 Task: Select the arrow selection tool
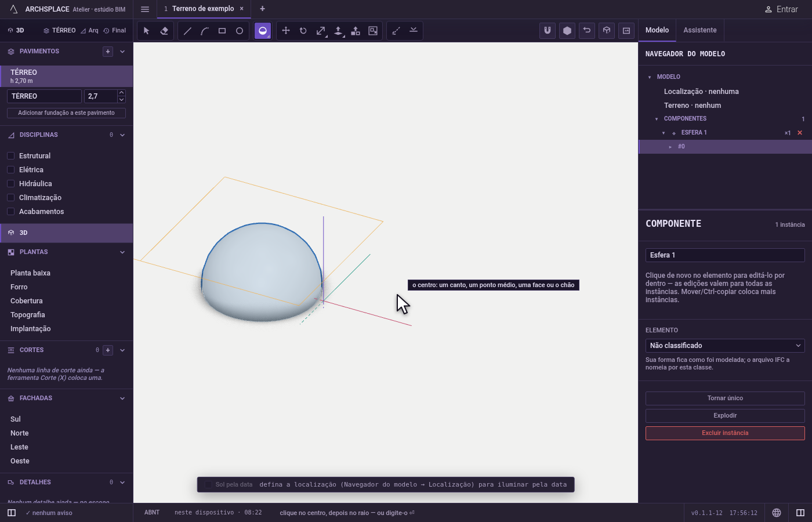tap(147, 31)
